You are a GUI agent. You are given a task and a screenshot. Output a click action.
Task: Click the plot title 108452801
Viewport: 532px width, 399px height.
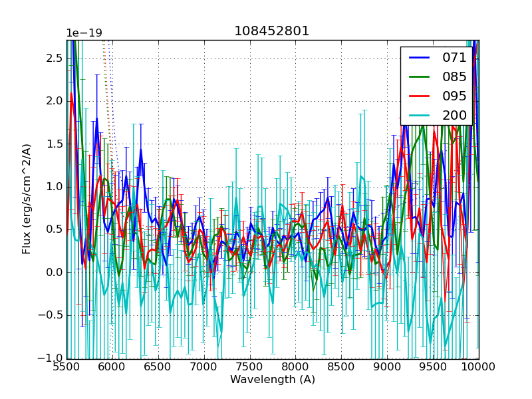272,31
